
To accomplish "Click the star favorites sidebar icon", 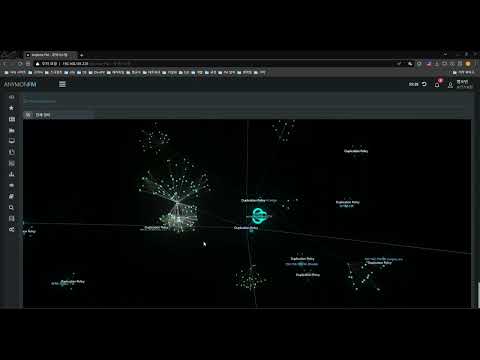I will coord(12,108).
